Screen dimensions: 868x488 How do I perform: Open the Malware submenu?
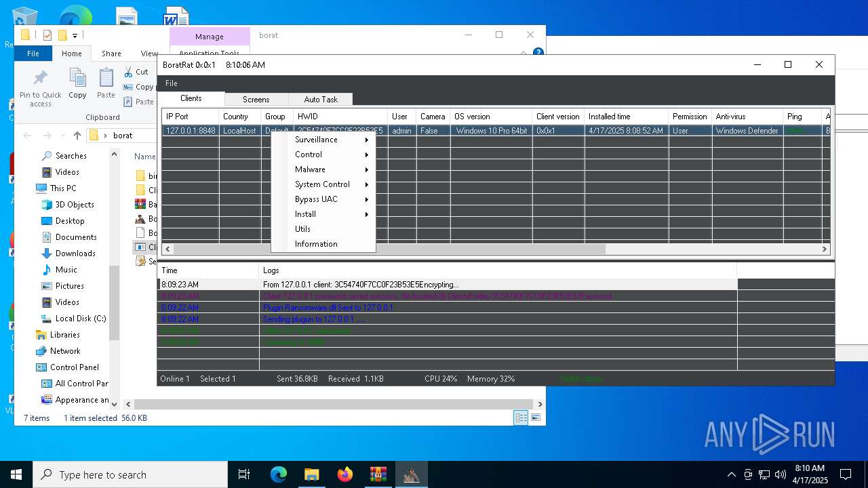pos(323,169)
